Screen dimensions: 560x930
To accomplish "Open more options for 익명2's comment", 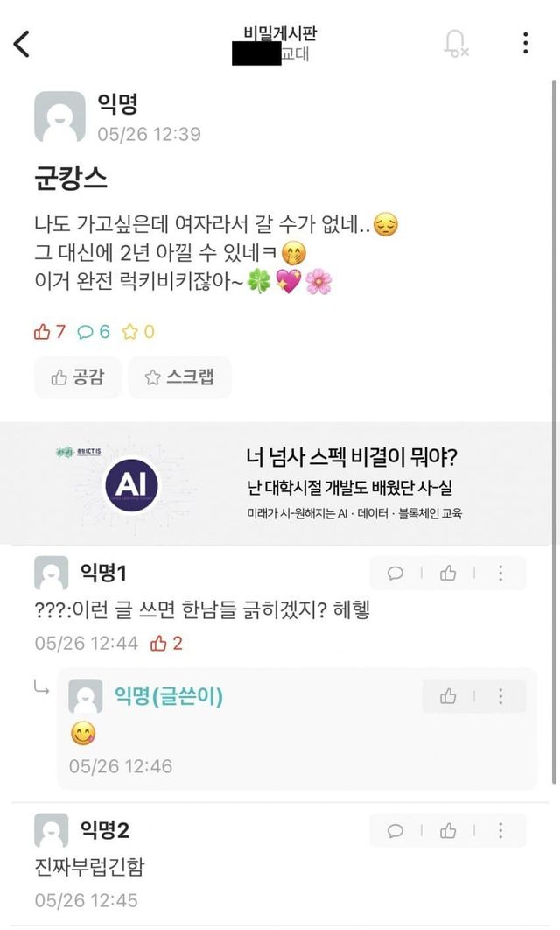I will point(500,830).
